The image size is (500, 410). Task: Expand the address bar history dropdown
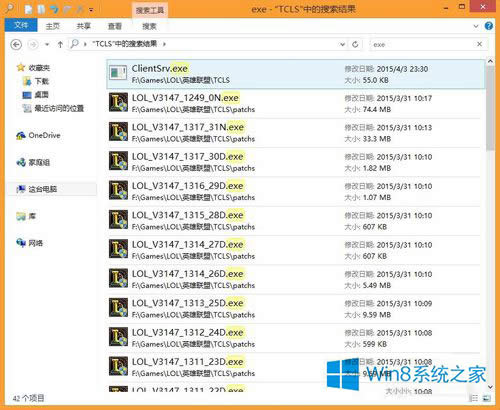[342, 44]
